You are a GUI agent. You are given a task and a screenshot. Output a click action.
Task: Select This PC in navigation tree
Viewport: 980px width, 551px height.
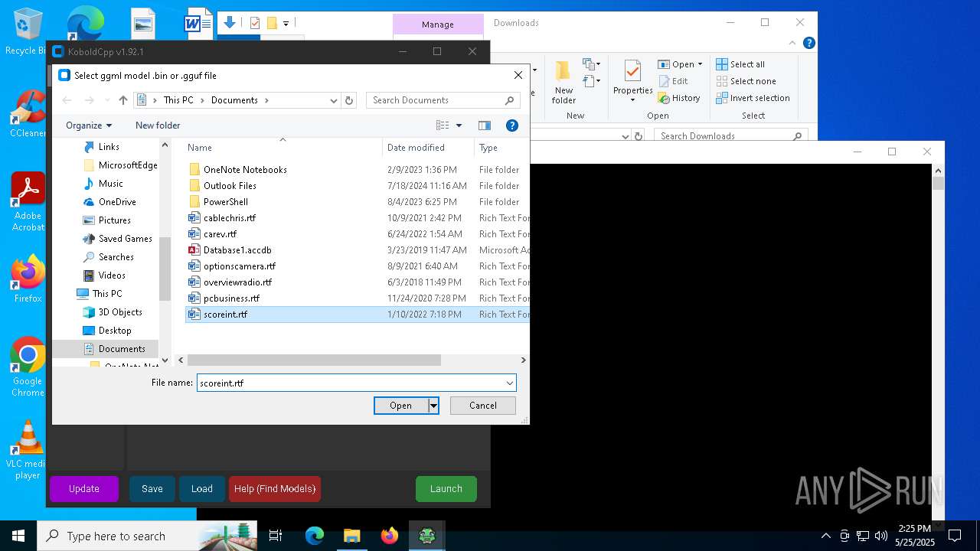[106, 294]
